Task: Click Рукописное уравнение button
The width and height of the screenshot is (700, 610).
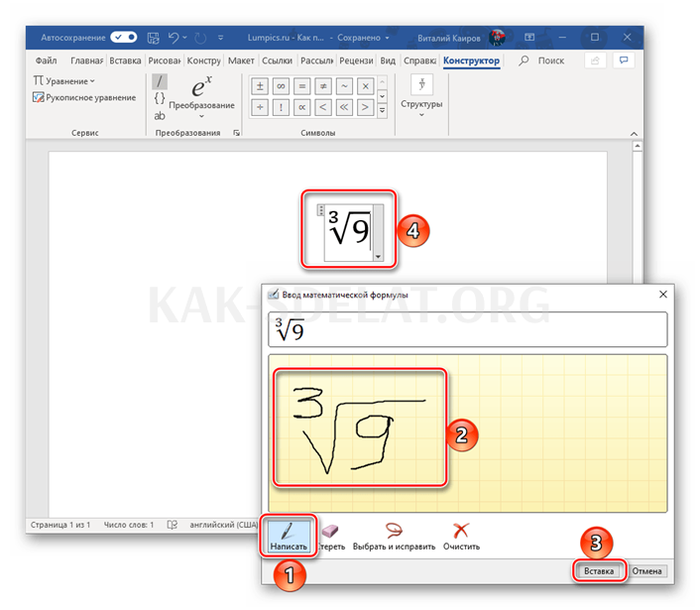Action: tap(84, 97)
